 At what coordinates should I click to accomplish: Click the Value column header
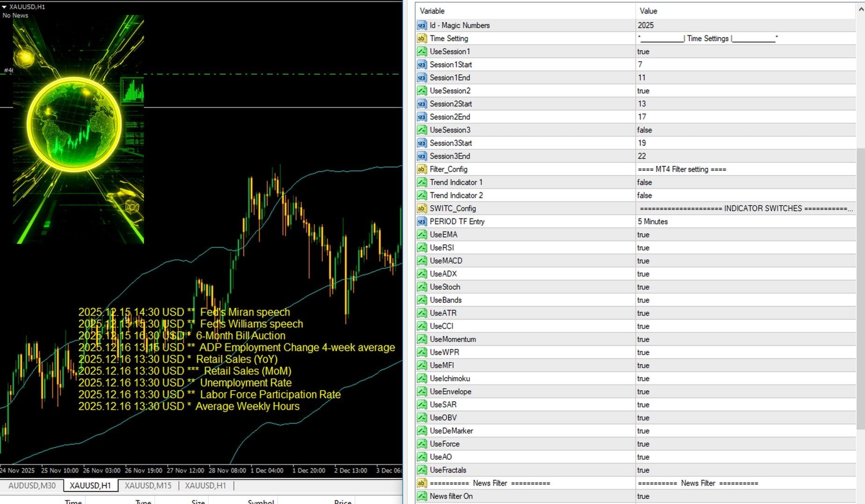648,11
